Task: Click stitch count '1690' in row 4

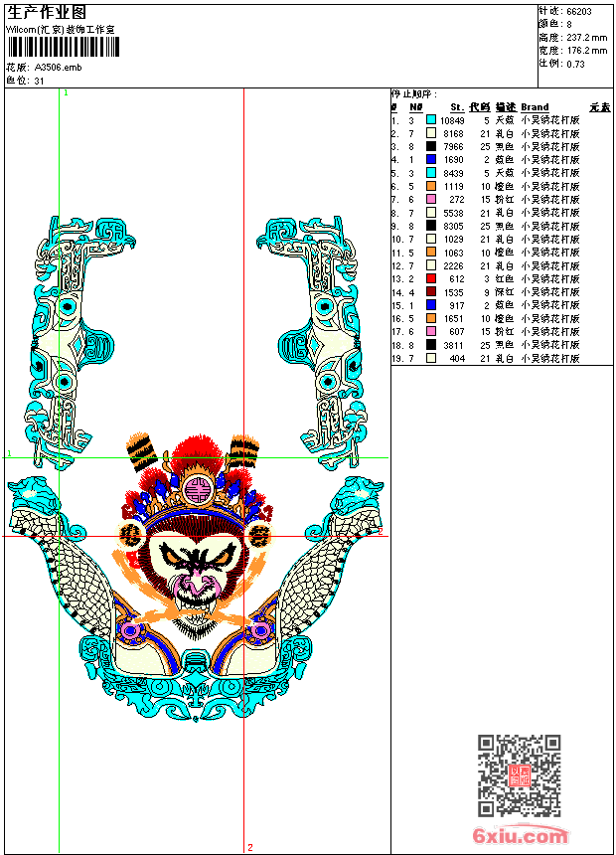Action: pos(453,160)
